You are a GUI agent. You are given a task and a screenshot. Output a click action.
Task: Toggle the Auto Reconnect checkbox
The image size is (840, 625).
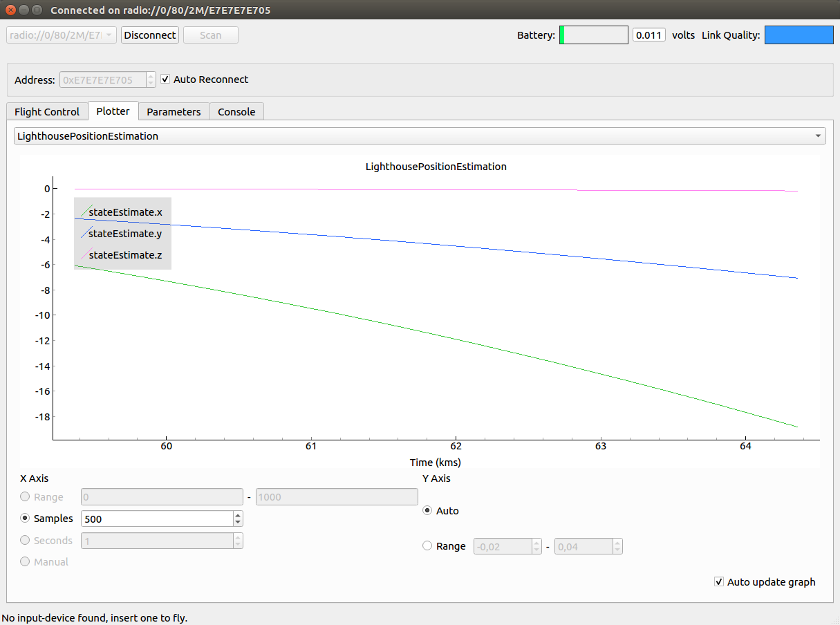pos(165,80)
